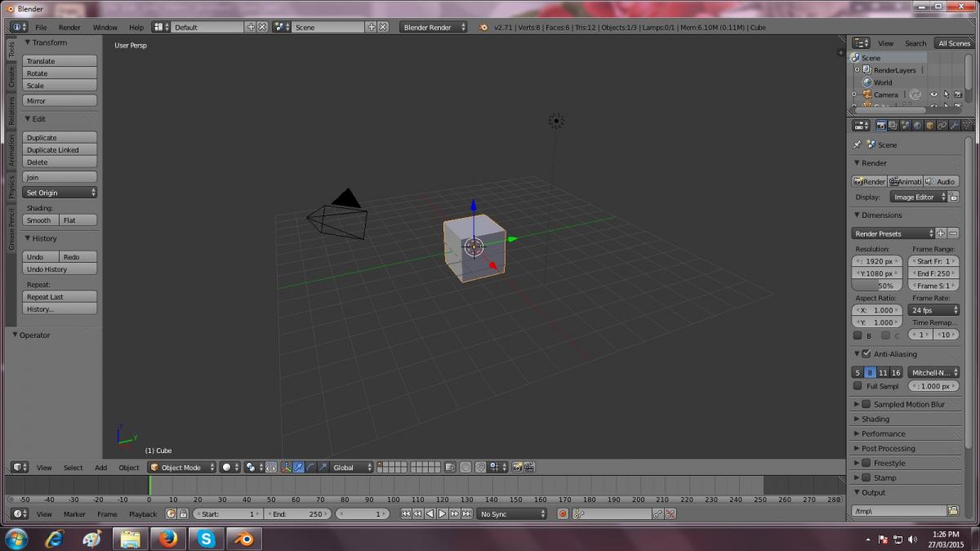Viewport: 980px width, 551px height.
Task: Click the insert keyframe key icon
Action: tap(658, 514)
